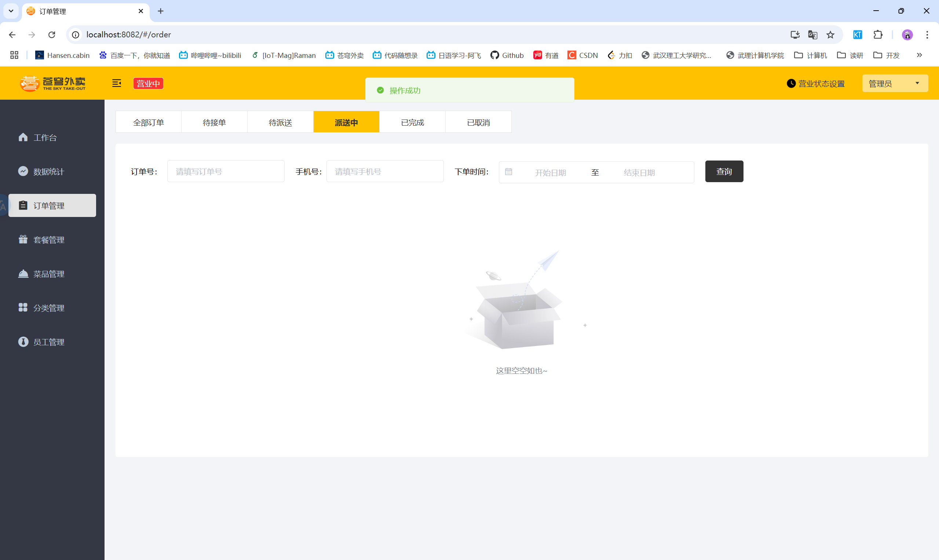Image resolution: width=939 pixels, height=560 pixels.
Task: Click the 手机号 input field
Action: tap(385, 171)
